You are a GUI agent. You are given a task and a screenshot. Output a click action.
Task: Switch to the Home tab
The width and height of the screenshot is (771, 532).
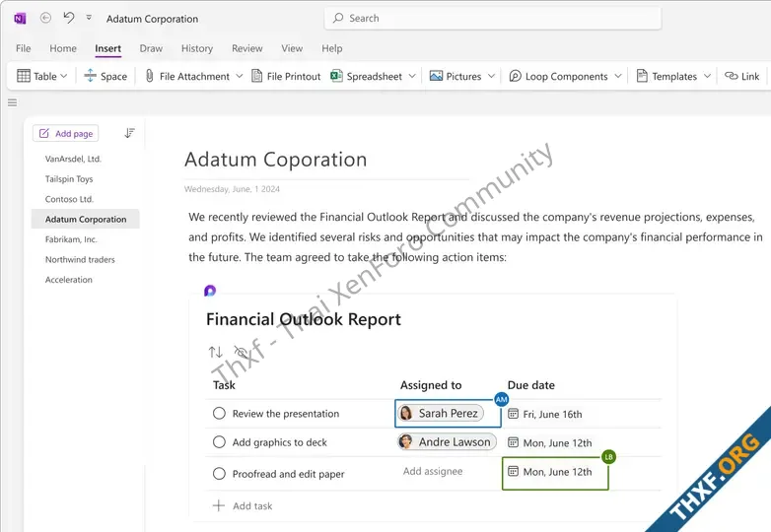tap(63, 48)
